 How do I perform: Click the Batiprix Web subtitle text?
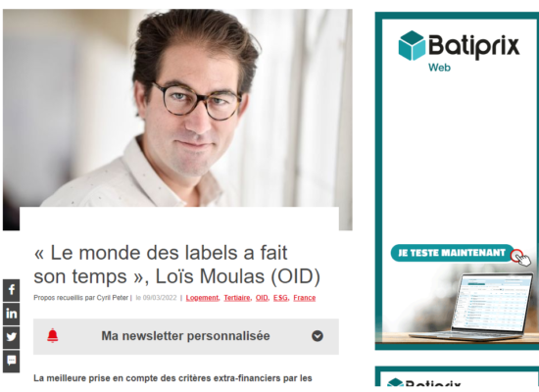(x=439, y=68)
